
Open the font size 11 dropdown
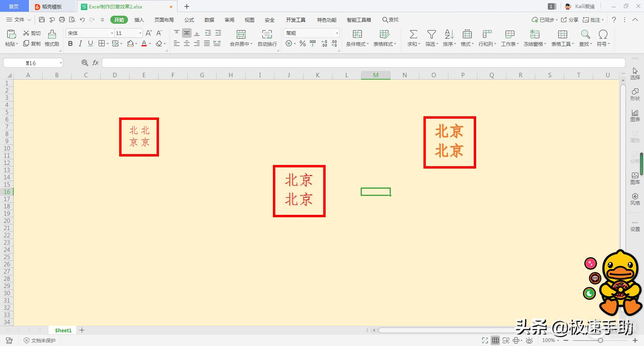[x=140, y=33]
